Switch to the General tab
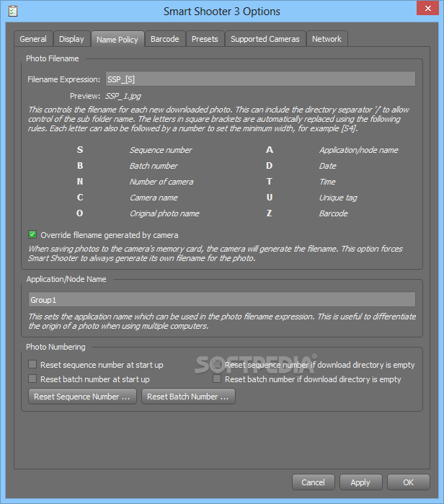 point(33,39)
